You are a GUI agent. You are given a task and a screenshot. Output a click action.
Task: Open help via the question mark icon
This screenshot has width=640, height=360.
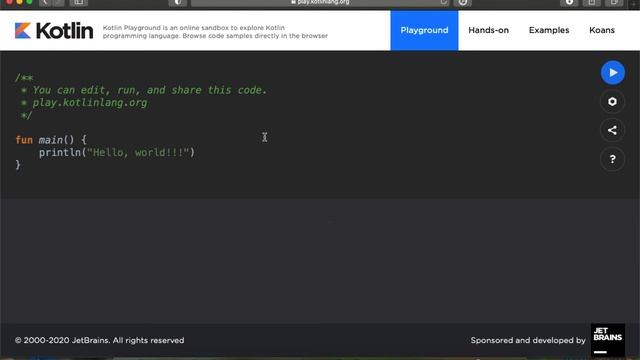coord(612,159)
